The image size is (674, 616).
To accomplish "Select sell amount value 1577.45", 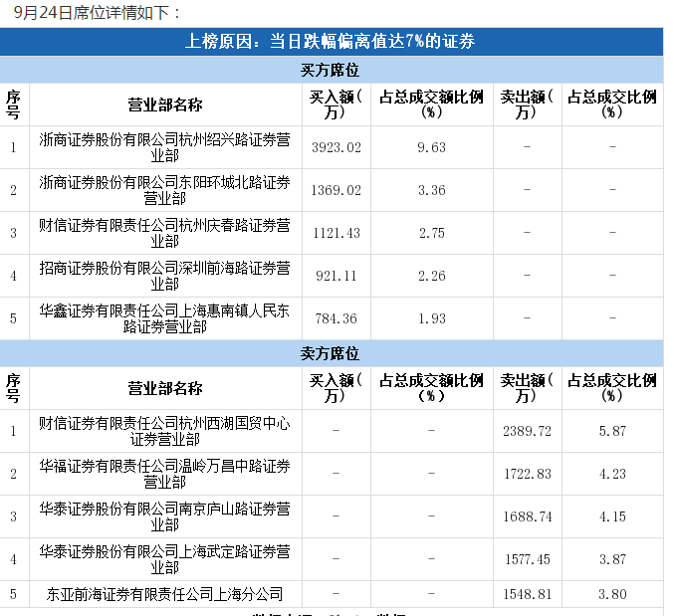I will click(527, 559).
